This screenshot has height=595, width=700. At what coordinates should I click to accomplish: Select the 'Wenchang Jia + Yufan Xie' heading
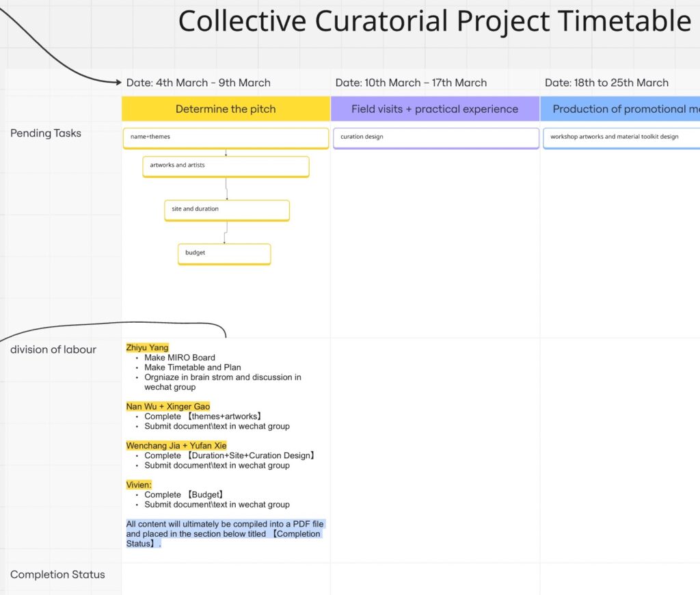click(x=176, y=445)
